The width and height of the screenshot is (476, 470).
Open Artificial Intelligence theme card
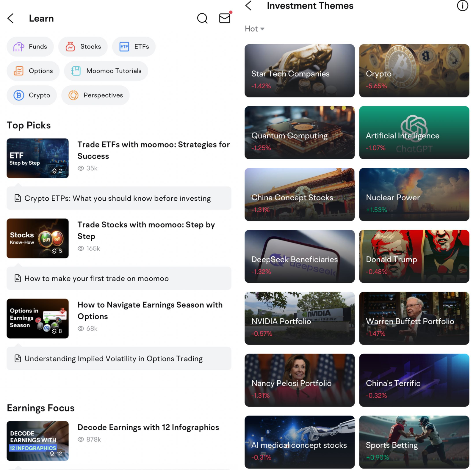pyautogui.click(x=414, y=133)
